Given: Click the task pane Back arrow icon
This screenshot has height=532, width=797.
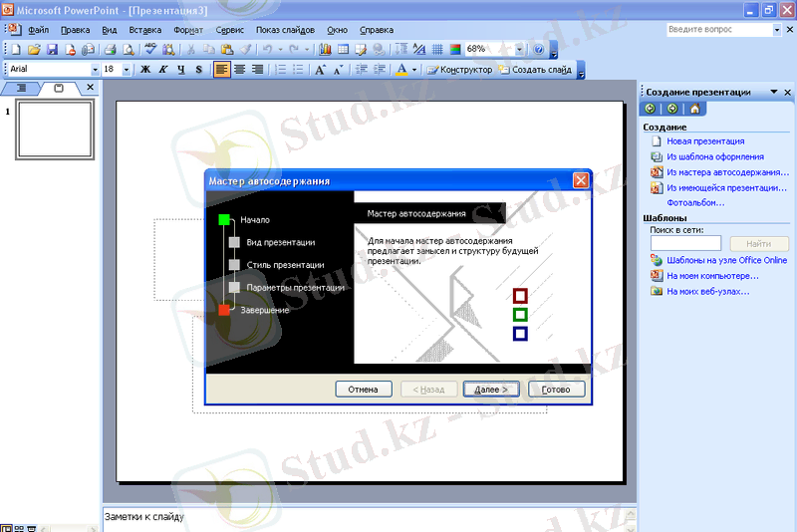Looking at the screenshot, I should (651, 109).
